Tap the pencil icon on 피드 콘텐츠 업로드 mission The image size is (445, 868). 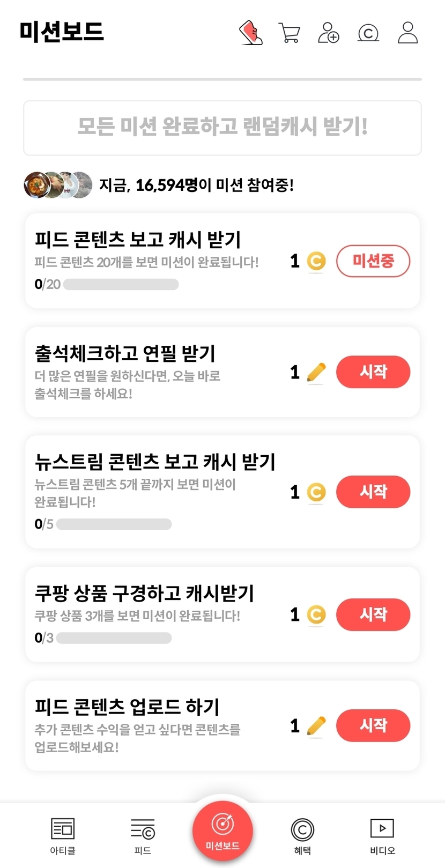316,726
